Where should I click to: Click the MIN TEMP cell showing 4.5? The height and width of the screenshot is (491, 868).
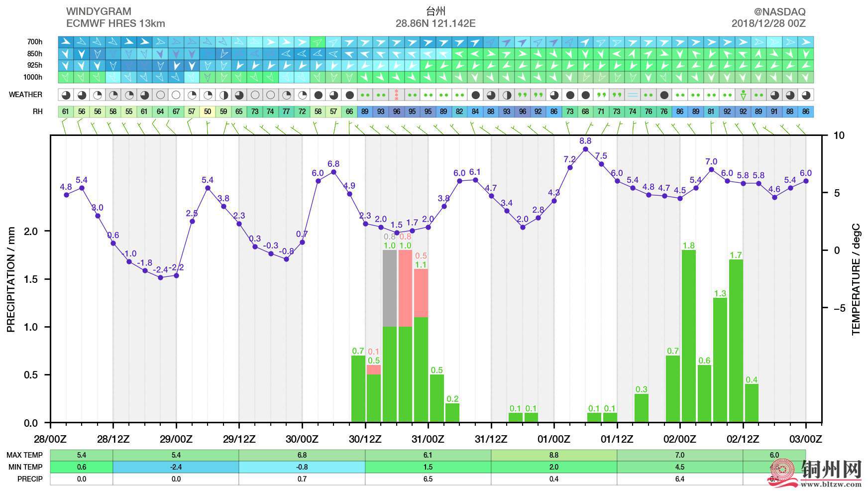(680, 467)
